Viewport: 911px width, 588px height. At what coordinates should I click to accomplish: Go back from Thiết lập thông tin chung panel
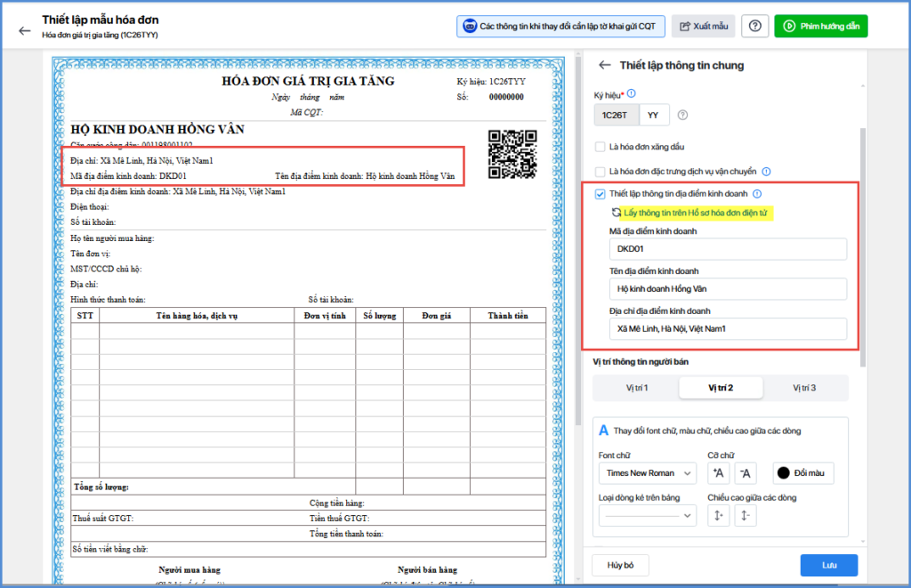(605, 65)
